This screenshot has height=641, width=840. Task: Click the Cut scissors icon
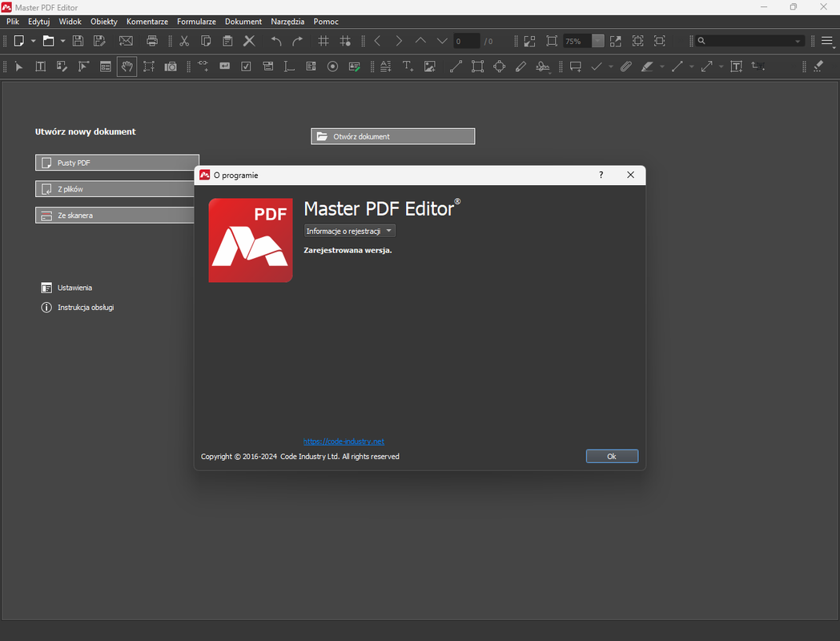184,41
